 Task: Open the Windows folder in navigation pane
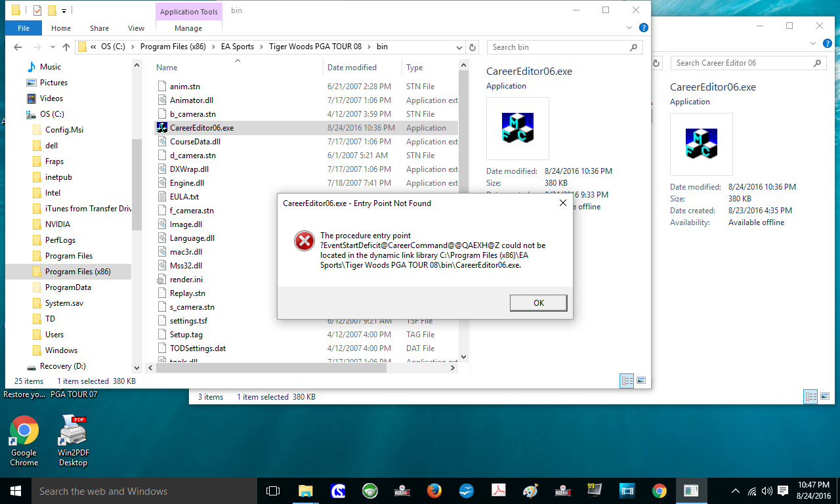61,350
